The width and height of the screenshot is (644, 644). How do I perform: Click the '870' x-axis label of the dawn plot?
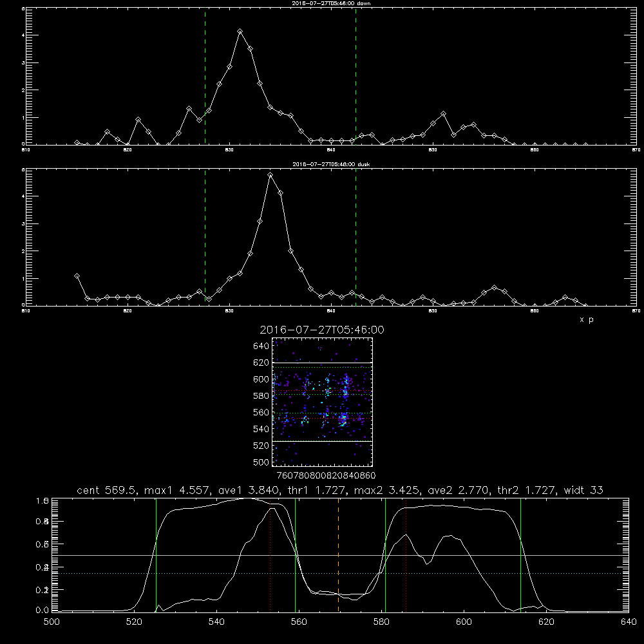636,150
